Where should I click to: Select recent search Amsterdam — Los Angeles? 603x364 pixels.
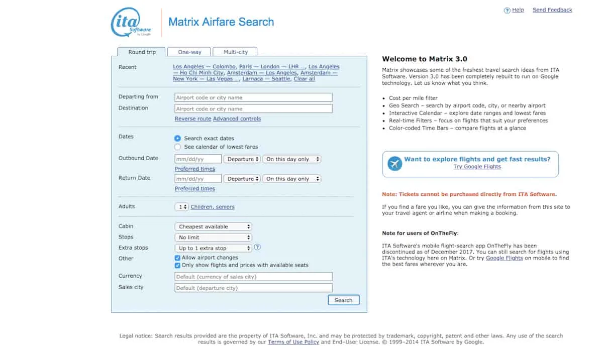262,73
